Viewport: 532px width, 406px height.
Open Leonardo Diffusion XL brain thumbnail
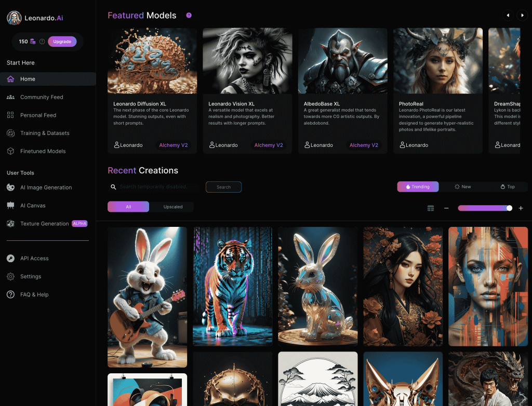pos(152,61)
